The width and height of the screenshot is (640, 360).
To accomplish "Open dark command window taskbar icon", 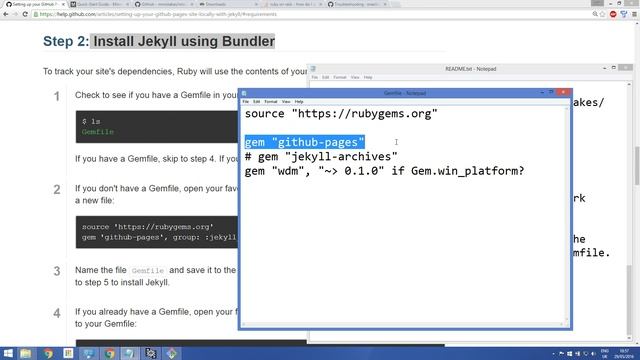I will 151,353.
